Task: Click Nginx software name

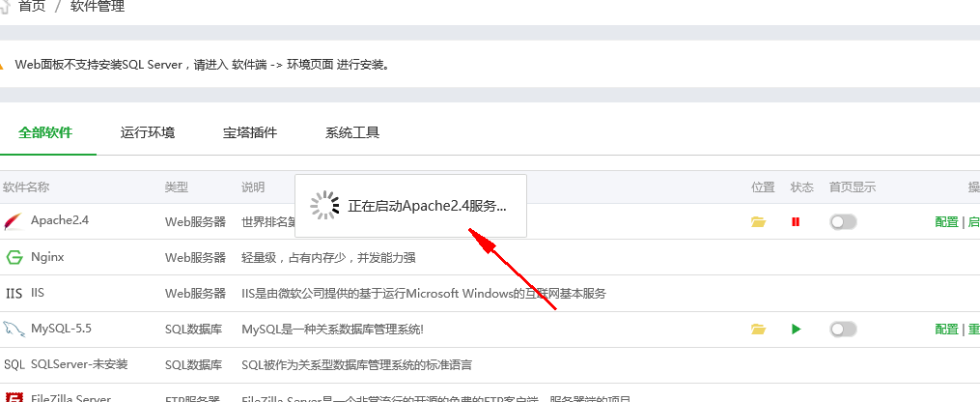Action: [x=47, y=256]
